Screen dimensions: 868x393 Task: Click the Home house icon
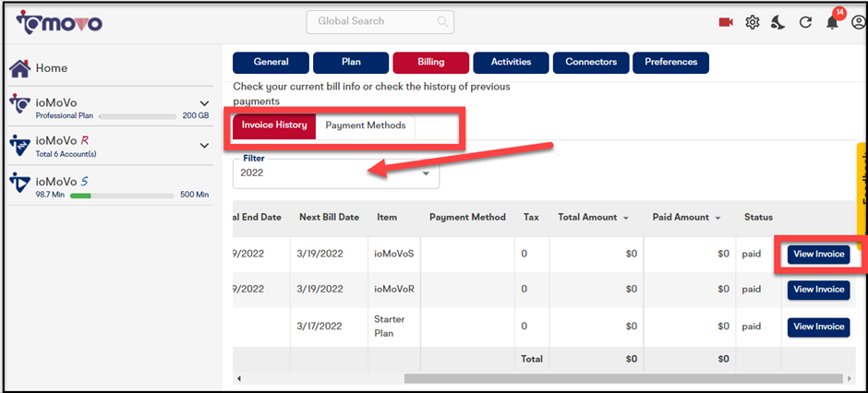pos(20,68)
